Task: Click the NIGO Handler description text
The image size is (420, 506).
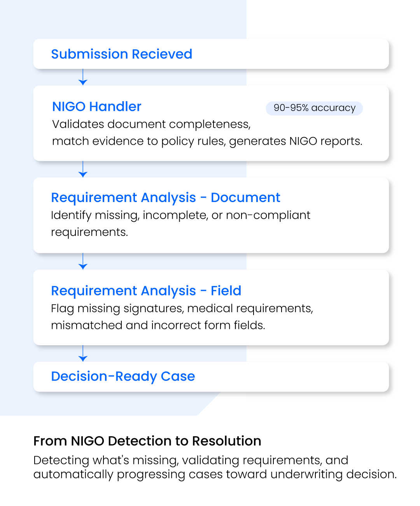Action: [x=207, y=133]
